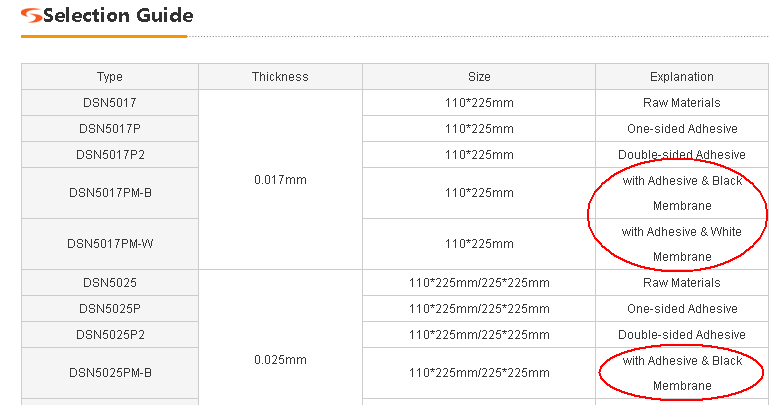Click the DSN5017P type cell
Image resolution: width=780 pixels, height=405 pixels.
pos(110,129)
